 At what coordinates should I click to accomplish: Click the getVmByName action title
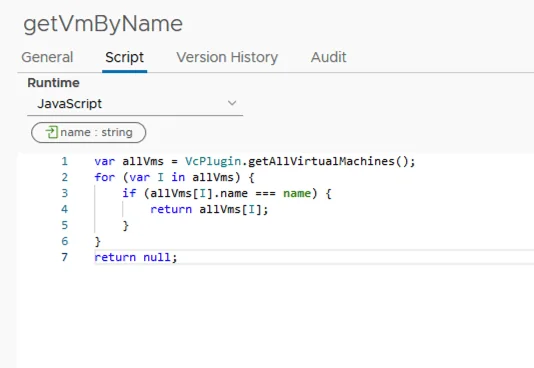[103, 24]
